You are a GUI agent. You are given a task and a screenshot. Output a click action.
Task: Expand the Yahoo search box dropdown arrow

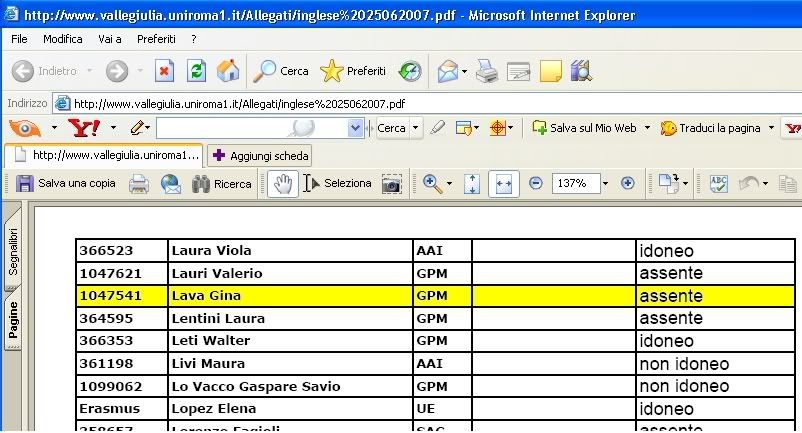355,128
